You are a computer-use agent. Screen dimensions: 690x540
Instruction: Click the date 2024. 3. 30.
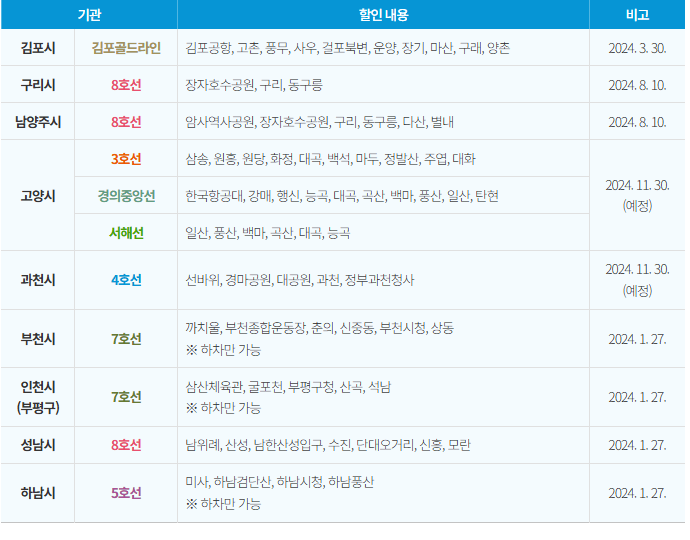point(637,48)
